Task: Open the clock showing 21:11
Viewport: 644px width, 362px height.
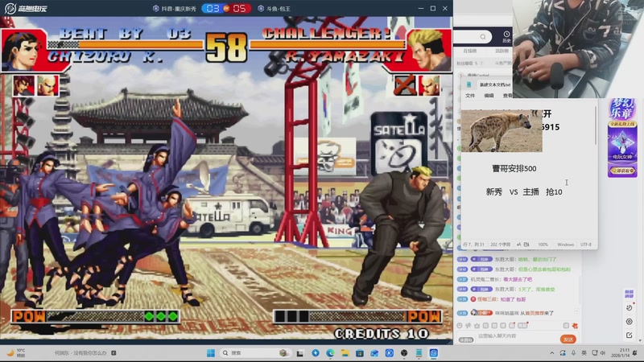Action: coord(619,353)
